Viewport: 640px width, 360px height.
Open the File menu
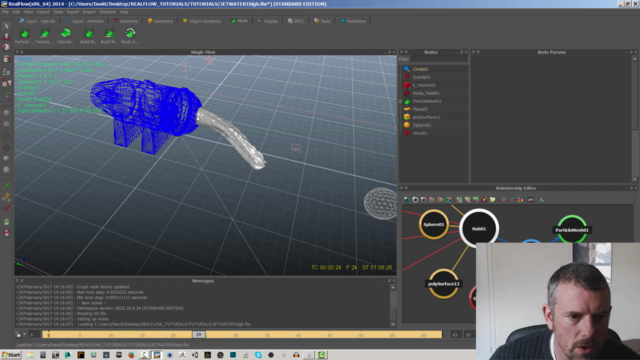click(5, 12)
